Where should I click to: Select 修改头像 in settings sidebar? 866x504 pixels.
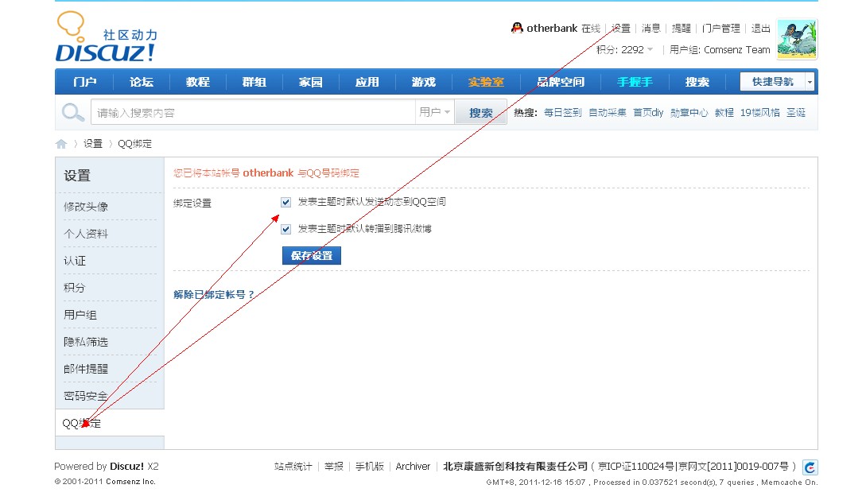coord(86,207)
